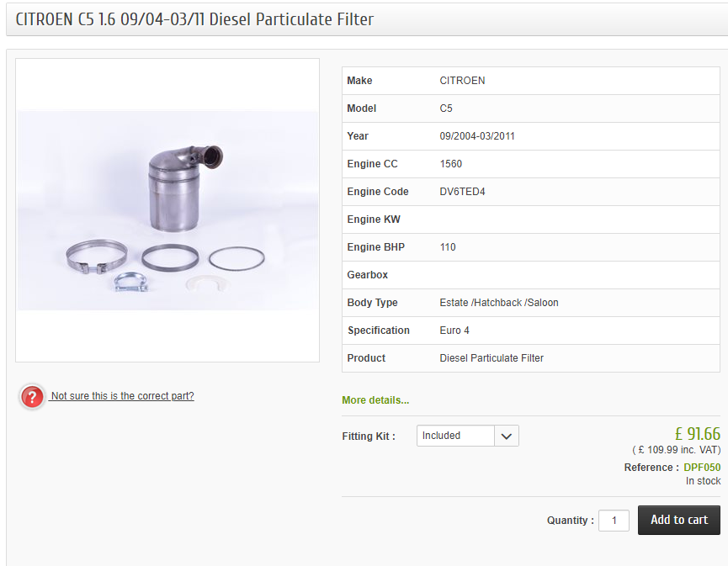The image size is (728, 566).
Task: Open 'Not sure this is the correct part?' link
Action: (122, 396)
